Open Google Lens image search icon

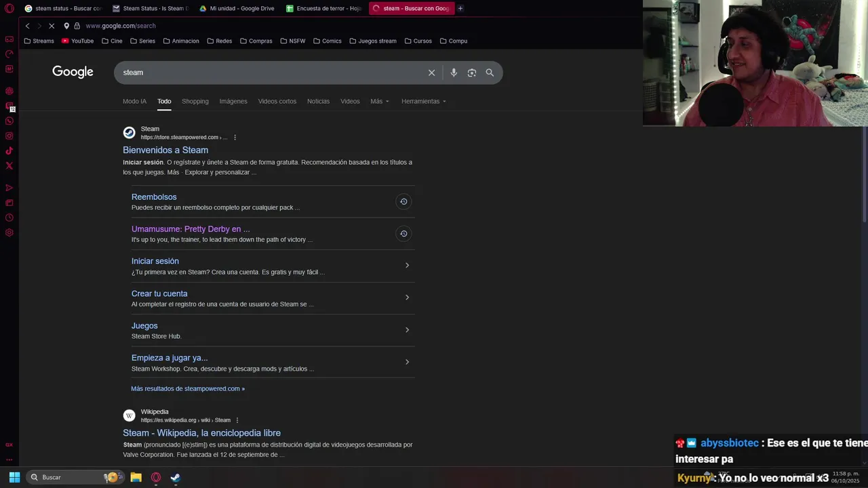coord(472,73)
